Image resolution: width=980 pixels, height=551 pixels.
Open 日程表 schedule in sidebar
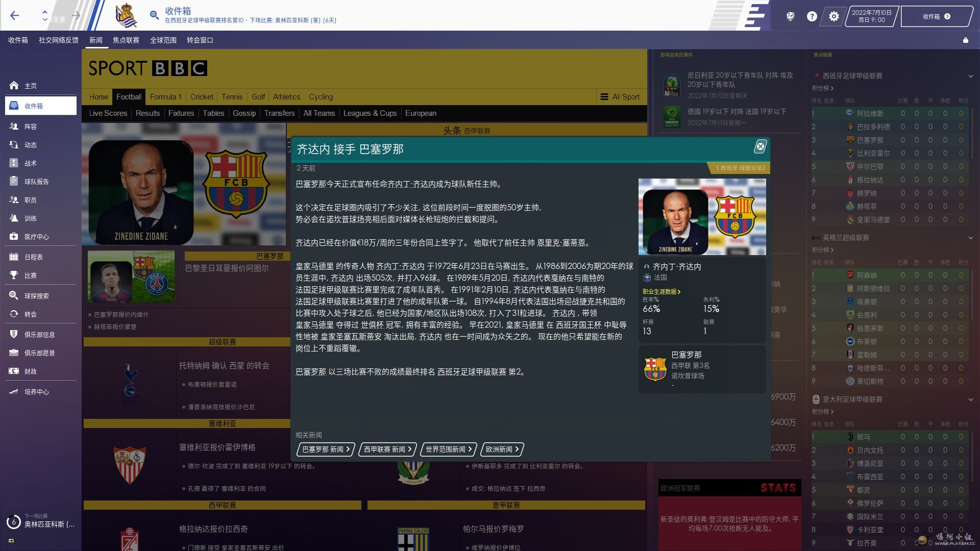41,257
